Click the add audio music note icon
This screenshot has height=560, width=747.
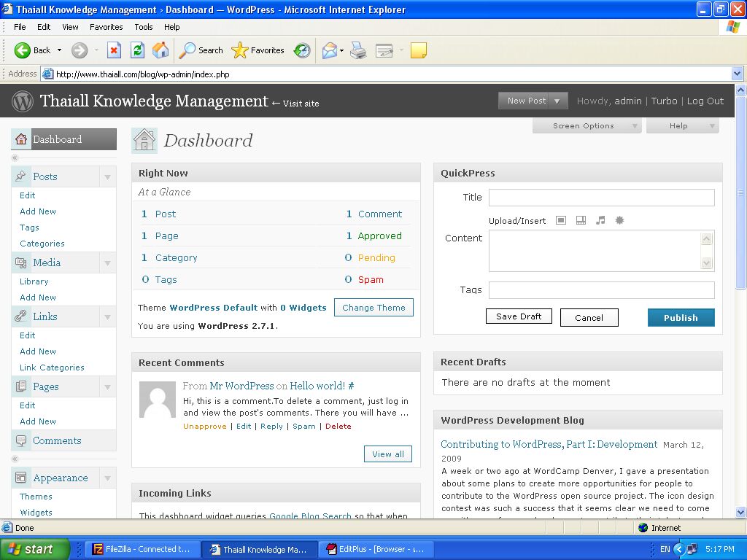(600, 220)
